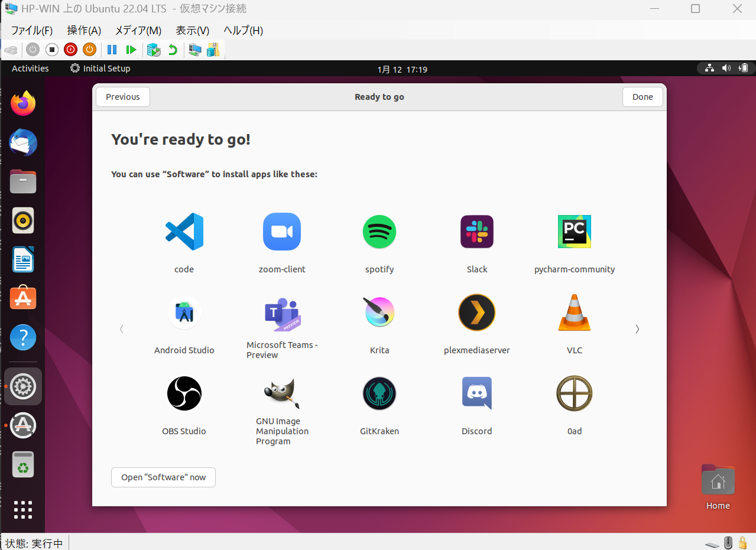Select the zoom-client app icon

[x=282, y=232]
